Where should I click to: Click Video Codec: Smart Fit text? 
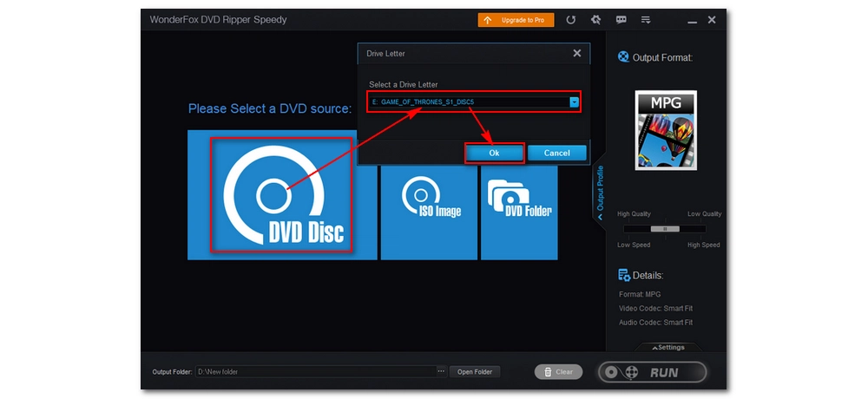coord(656,308)
